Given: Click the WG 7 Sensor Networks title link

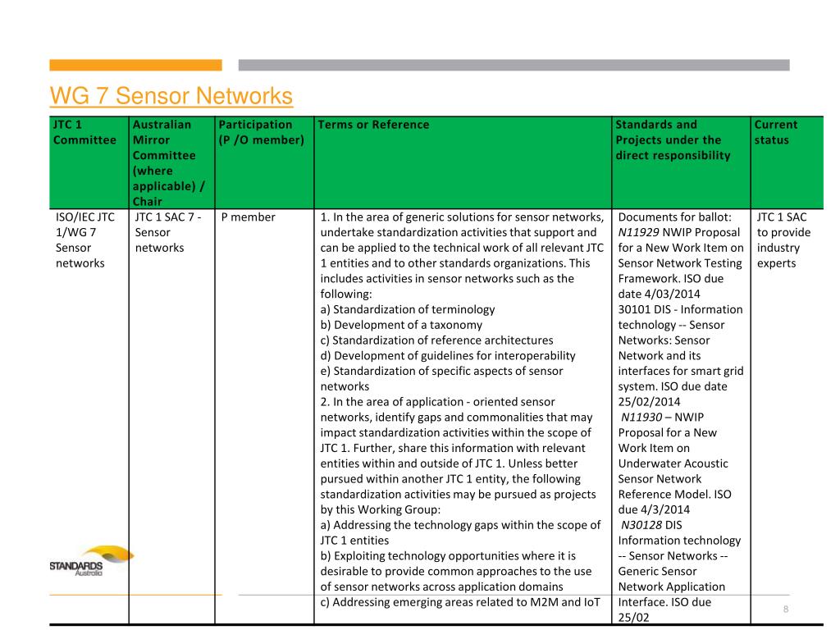Looking at the screenshot, I should pyautogui.click(x=171, y=96).
